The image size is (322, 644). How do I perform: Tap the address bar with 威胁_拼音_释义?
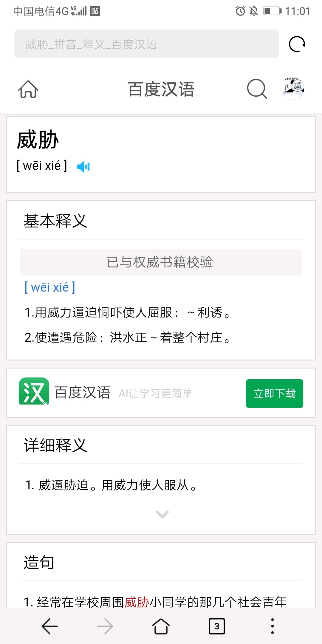[x=147, y=44]
